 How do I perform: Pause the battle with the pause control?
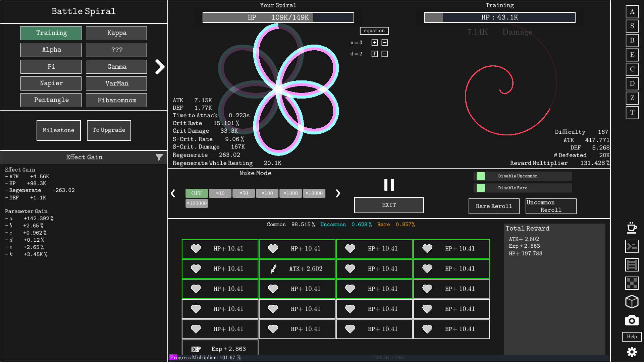click(389, 184)
